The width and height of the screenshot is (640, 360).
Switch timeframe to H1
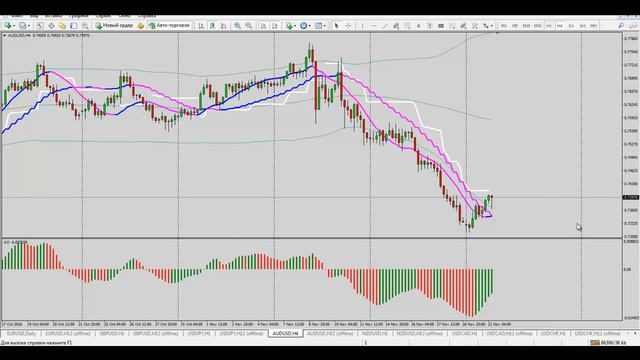point(549,26)
